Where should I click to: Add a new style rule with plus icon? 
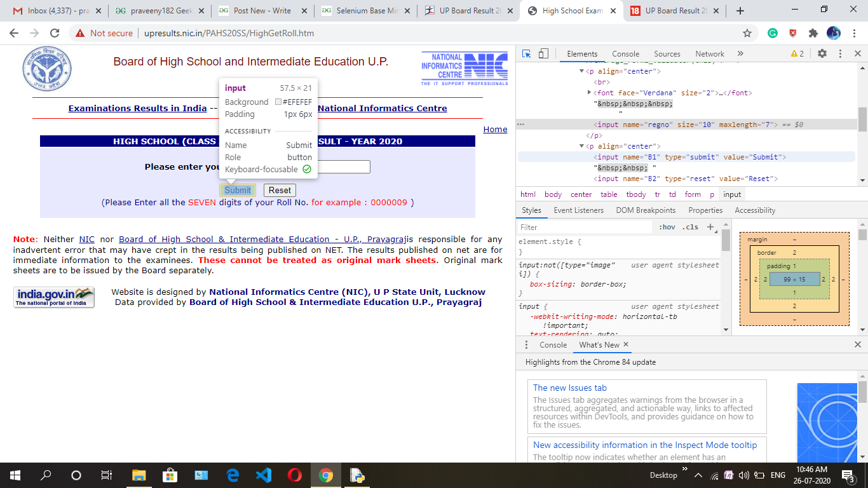pyautogui.click(x=710, y=227)
